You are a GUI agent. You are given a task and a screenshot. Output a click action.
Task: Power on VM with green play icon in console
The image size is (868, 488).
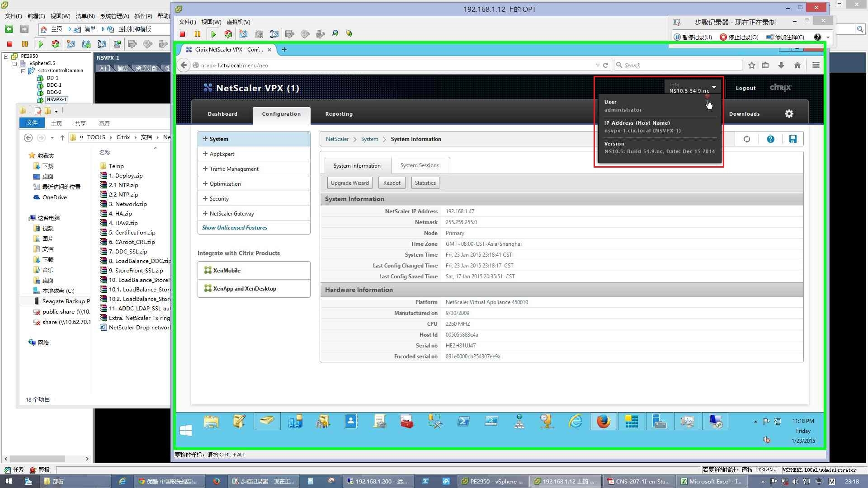pyautogui.click(x=213, y=34)
